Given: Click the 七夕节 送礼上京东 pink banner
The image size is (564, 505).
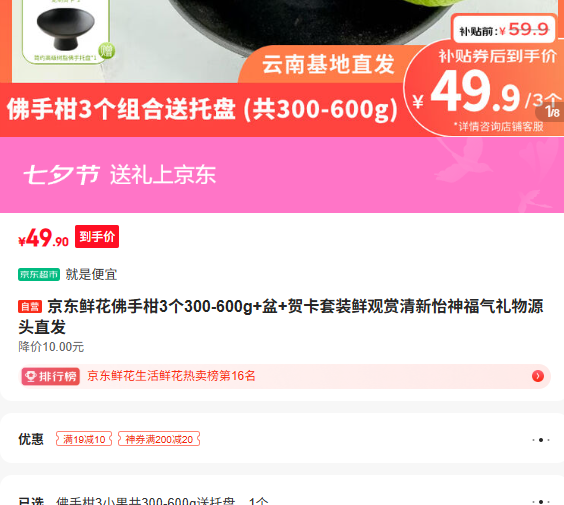Looking at the screenshot, I should click(282, 175).
